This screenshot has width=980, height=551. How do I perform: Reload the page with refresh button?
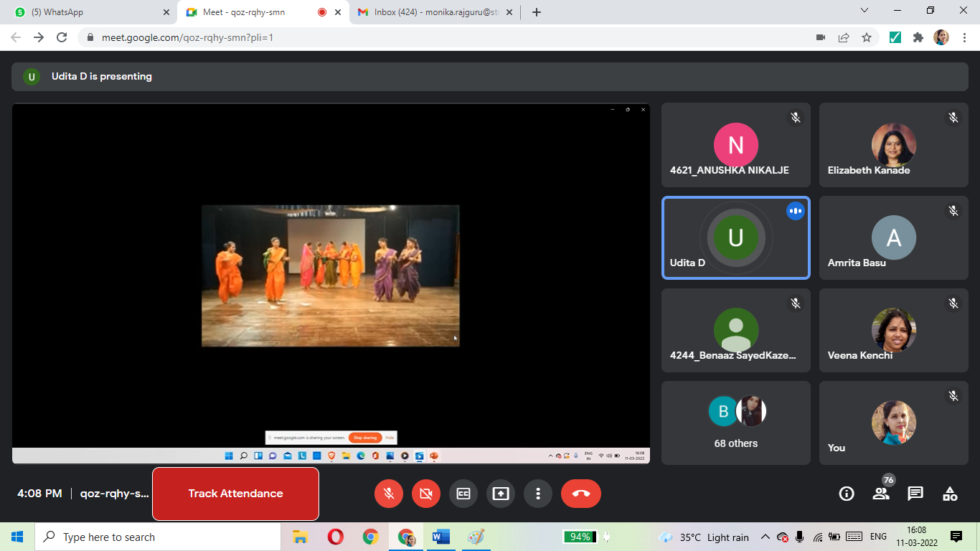coord(62,37)
